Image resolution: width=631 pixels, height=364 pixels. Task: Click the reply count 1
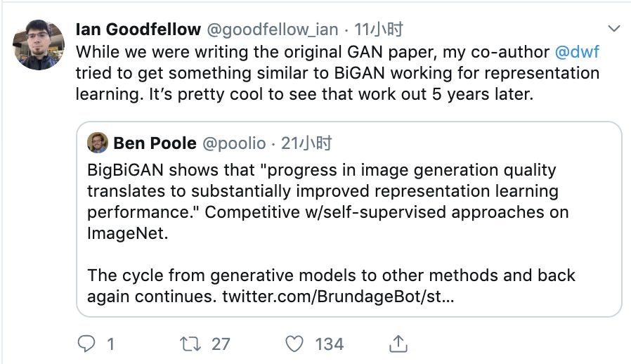tap(110, 344)
